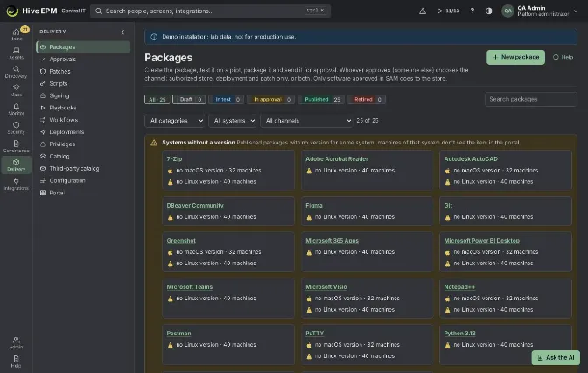Image resolution: width=588 pixels, height=373 pixels.
Task: Open the Microsoft Power BI Desktop link
Action: [481, 241]
